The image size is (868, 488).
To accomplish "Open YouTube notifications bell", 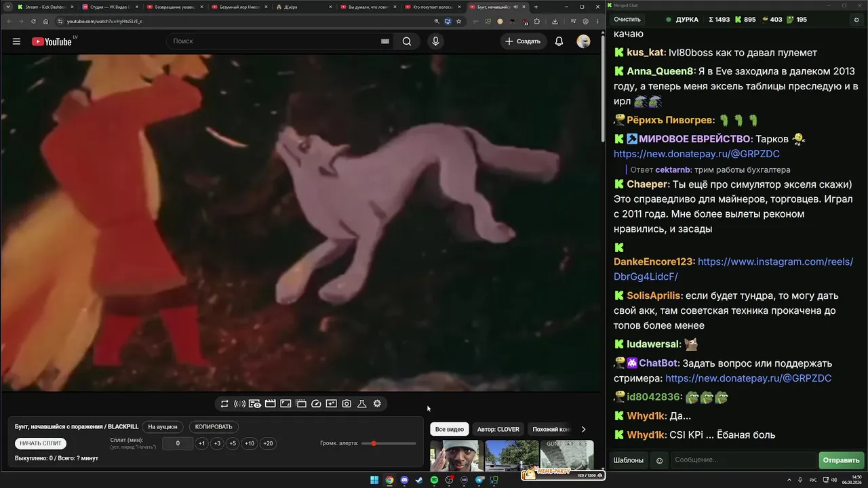I will tap(559, 41).
